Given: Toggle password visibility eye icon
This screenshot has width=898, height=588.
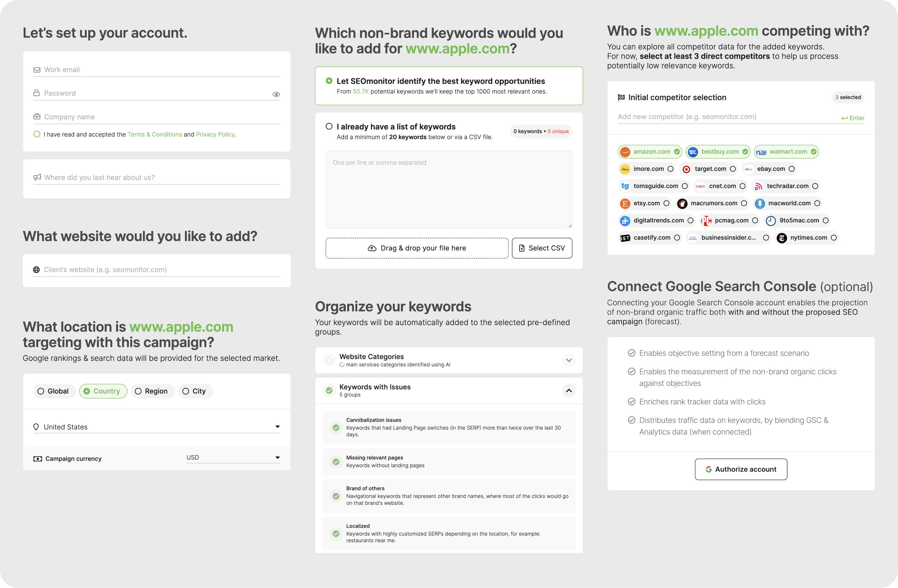Looking at the screenshot, I should tap(276, 94).
